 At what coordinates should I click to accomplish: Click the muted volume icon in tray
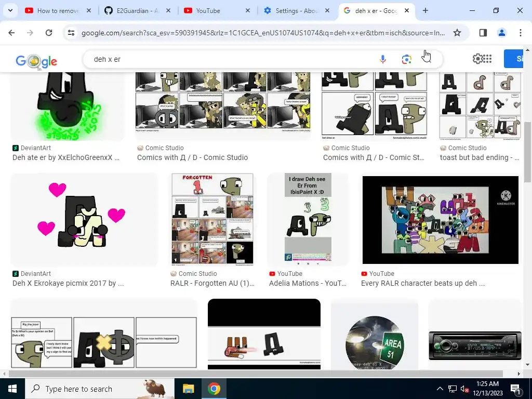(465, 389)
